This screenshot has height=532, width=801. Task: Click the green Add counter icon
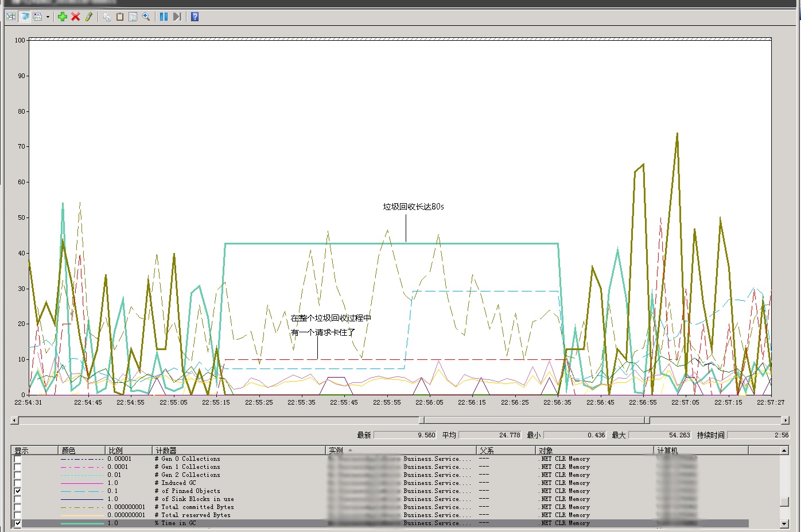click(x=63, y=17)
